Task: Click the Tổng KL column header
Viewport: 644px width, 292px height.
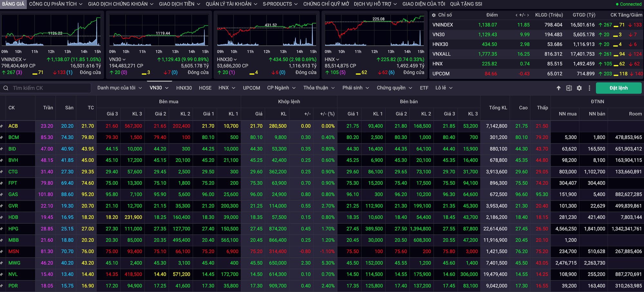Action: coord(498,108)
